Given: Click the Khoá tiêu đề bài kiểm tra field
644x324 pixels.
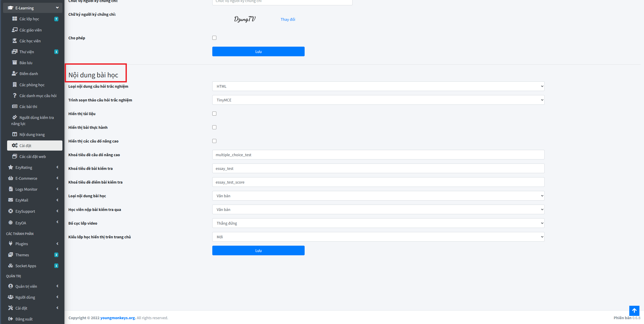Looking at the screenshot, I should [x=378, y=168].
